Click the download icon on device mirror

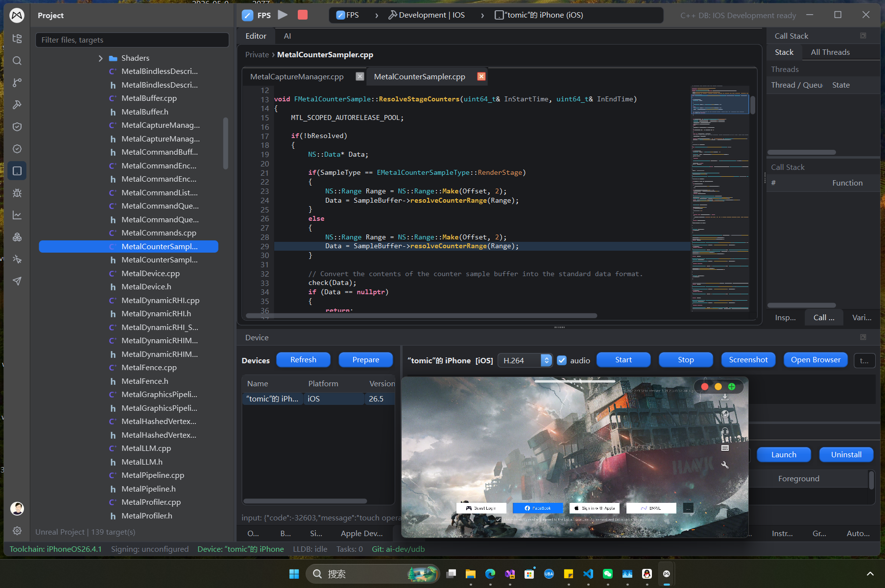(x=725, y=398)
